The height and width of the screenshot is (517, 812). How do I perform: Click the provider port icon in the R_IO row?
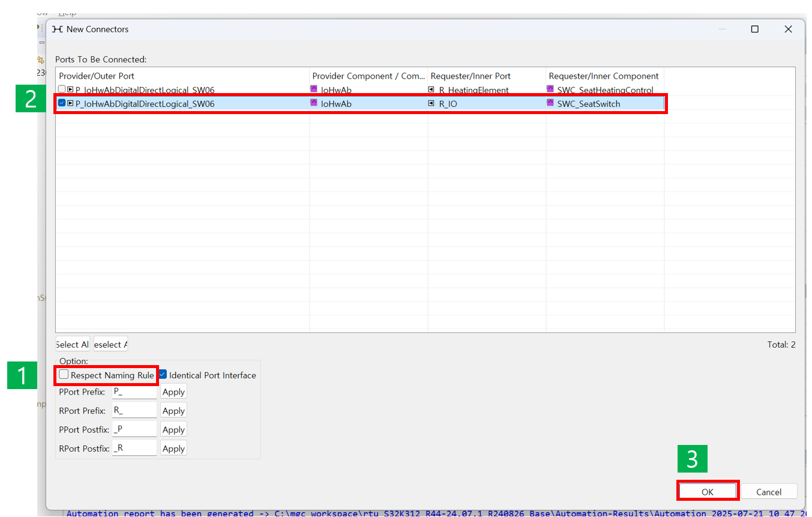70,103
